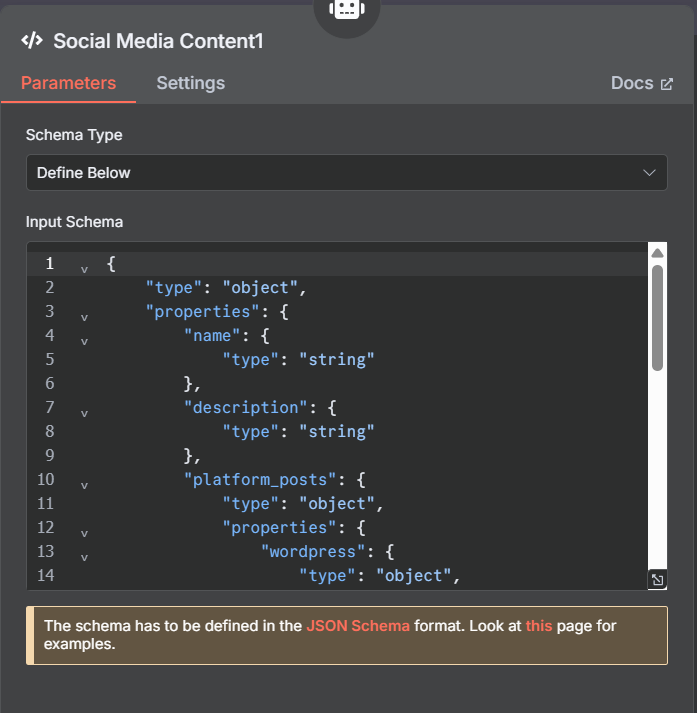The height and width of the screenshot is (713, 697).
Task: Collapse the wordpress object on line 13
Action: [84, 557]
